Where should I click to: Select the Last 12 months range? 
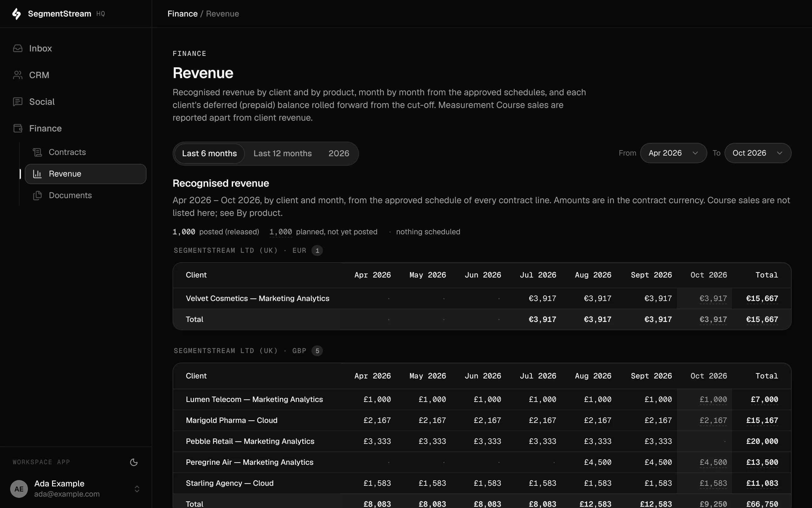[283, 154]
